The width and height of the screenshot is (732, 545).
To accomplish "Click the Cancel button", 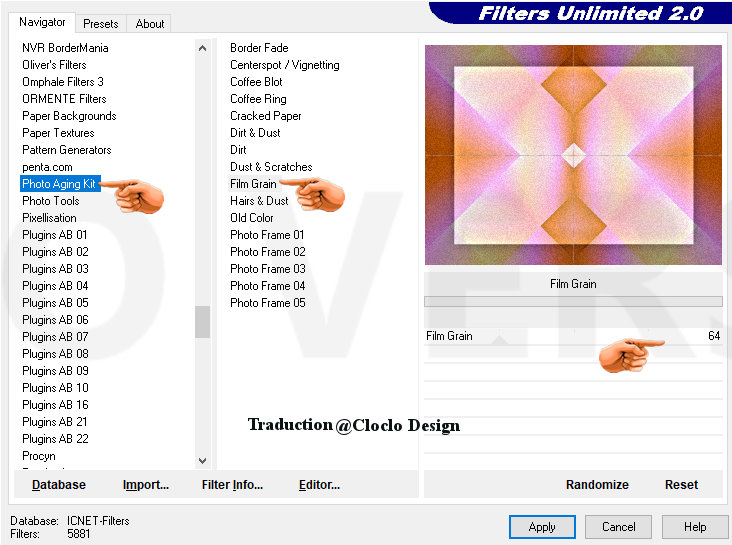I will pos(619,527).
